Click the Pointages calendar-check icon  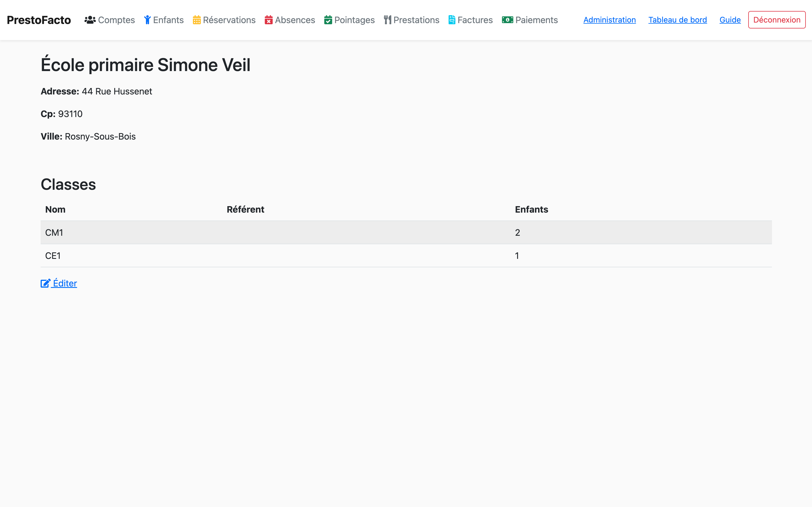328,20
